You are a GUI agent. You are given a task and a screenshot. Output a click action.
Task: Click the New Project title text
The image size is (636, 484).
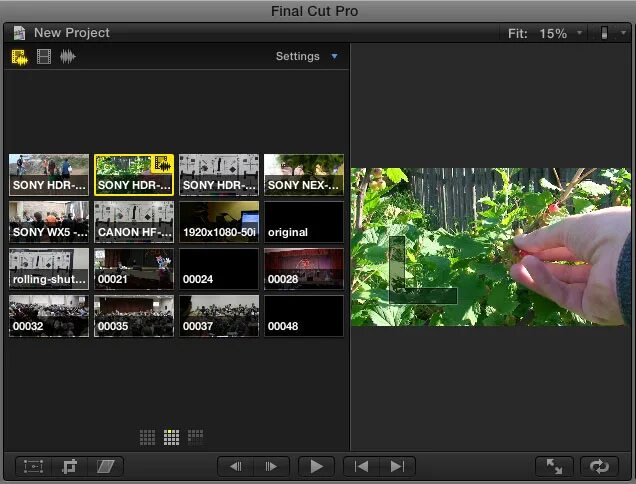tap(72, 32)
